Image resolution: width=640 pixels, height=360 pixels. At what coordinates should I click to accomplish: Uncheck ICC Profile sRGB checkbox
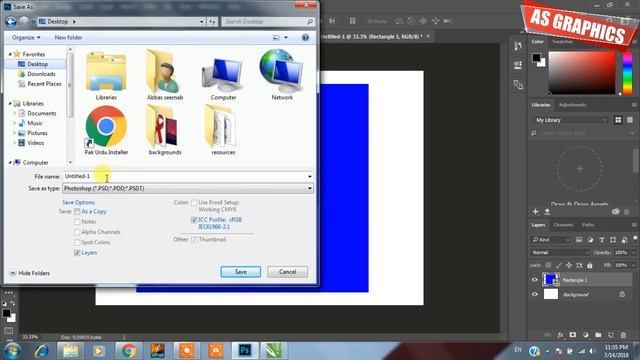[194, 220]
